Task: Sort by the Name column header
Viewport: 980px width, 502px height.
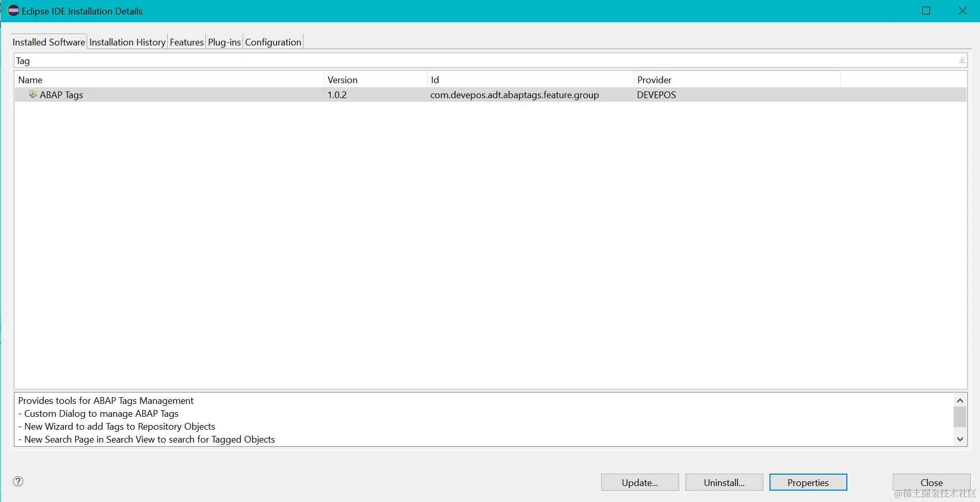Action: [169, 80]
